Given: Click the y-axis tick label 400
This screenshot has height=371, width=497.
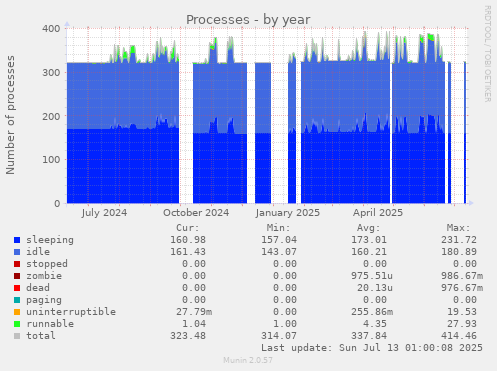Looking at the screenshot, I should tap(51, 29).
